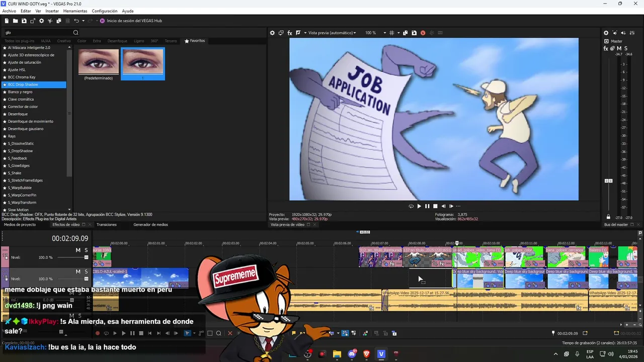
Task: Choose the second highlighted eye preset thumbnail
Action: tap(143, 63)
